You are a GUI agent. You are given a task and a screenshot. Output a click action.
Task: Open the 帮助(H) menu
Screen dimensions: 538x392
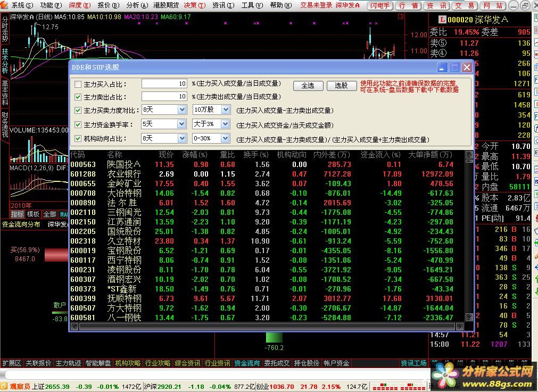[x=280, y=5]
